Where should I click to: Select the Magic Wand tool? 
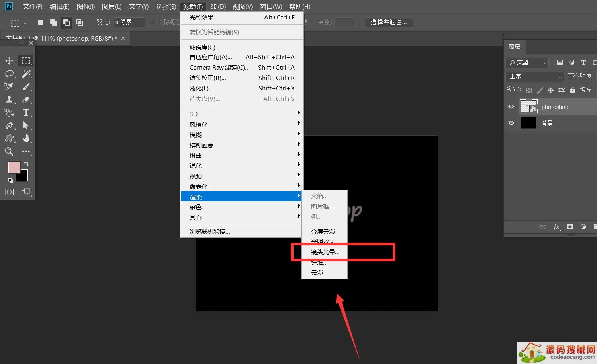click(x=26, y=74)
